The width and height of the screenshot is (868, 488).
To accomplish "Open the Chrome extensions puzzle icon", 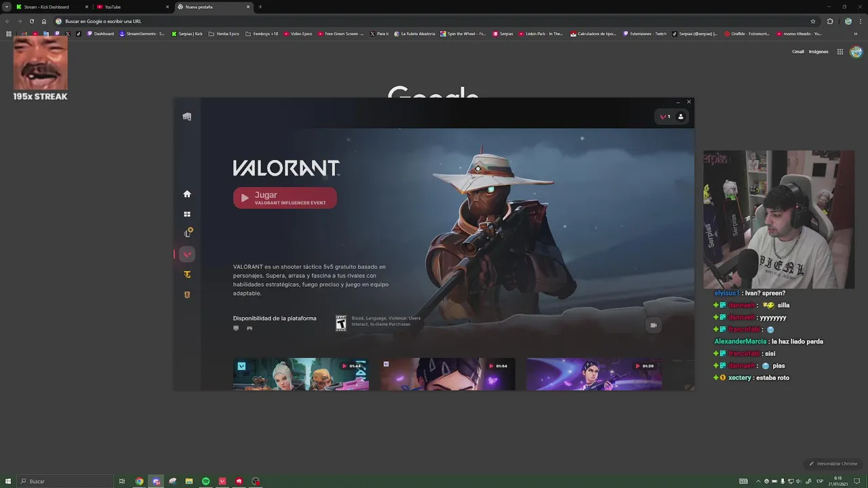I will pyautogui.click(x=830, y=21).
